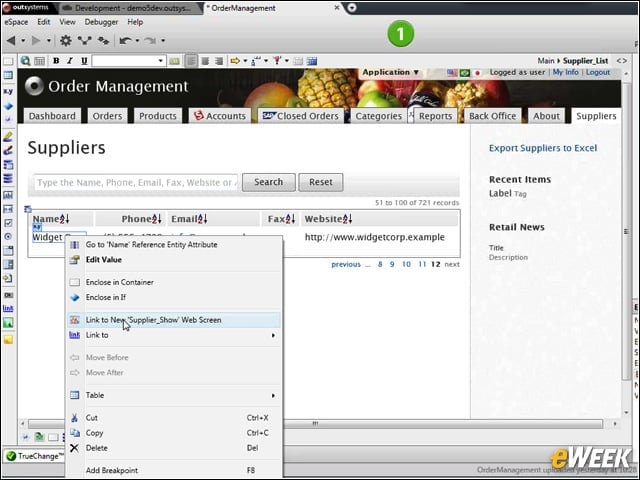Screen dimensions: 640x480
Task: Switch to the Development environment tab
Action: coord(131,8)
